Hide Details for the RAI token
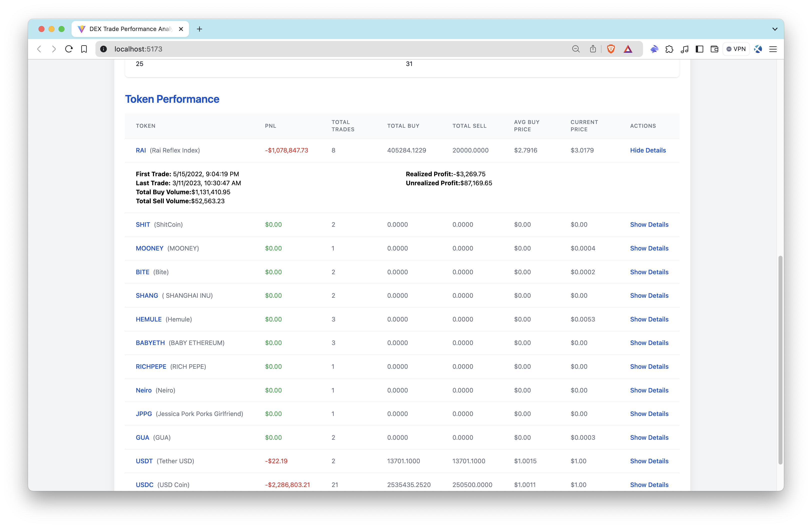This screenshot has height=528, width=812. 648,150
